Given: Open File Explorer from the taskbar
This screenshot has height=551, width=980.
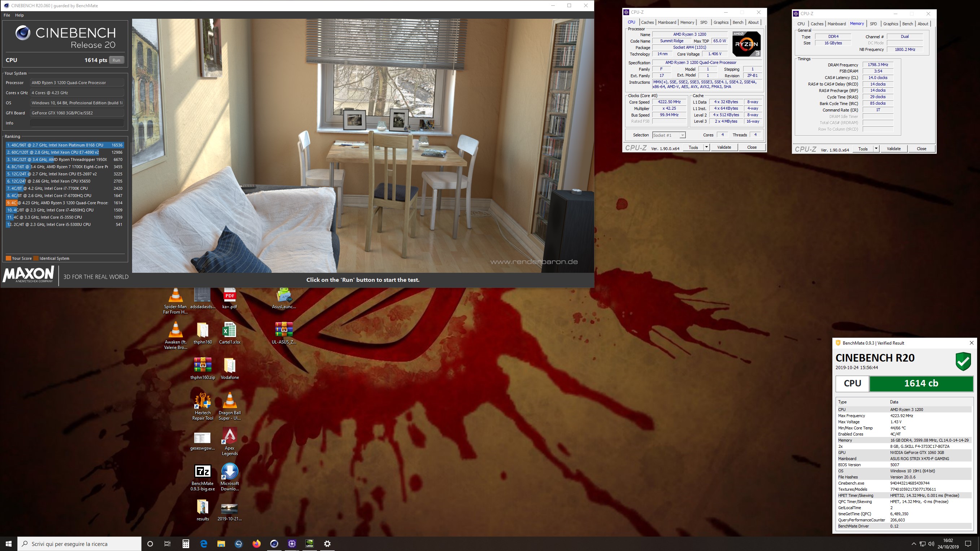Looking at the screenshot, I should pos(221,544).
